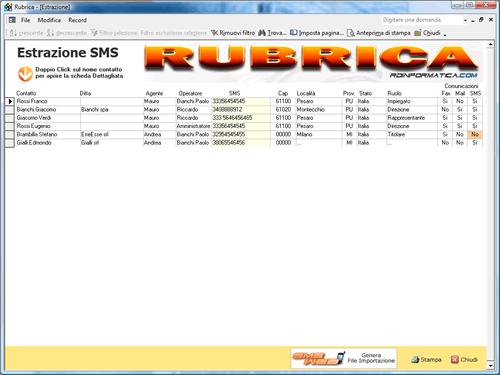
Task: Expand the help question dropdown arrow
Action: click(x=465, y=20)
